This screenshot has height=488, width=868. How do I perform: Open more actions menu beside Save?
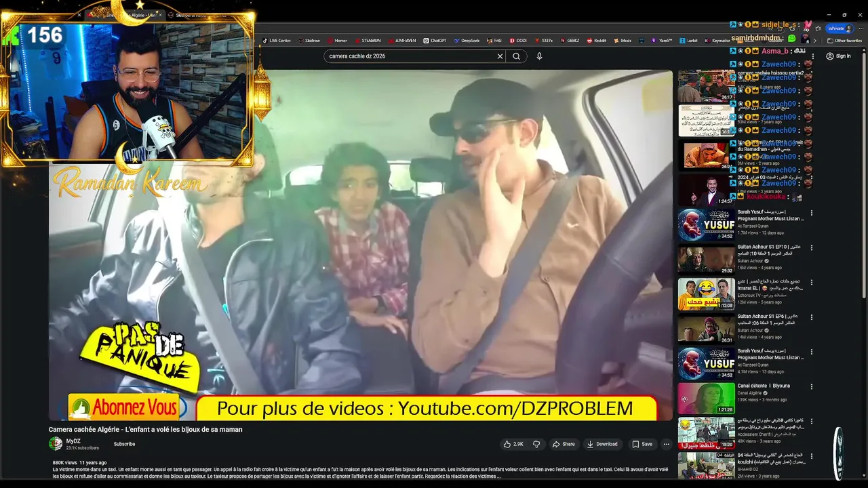click(x=667, y=444)
